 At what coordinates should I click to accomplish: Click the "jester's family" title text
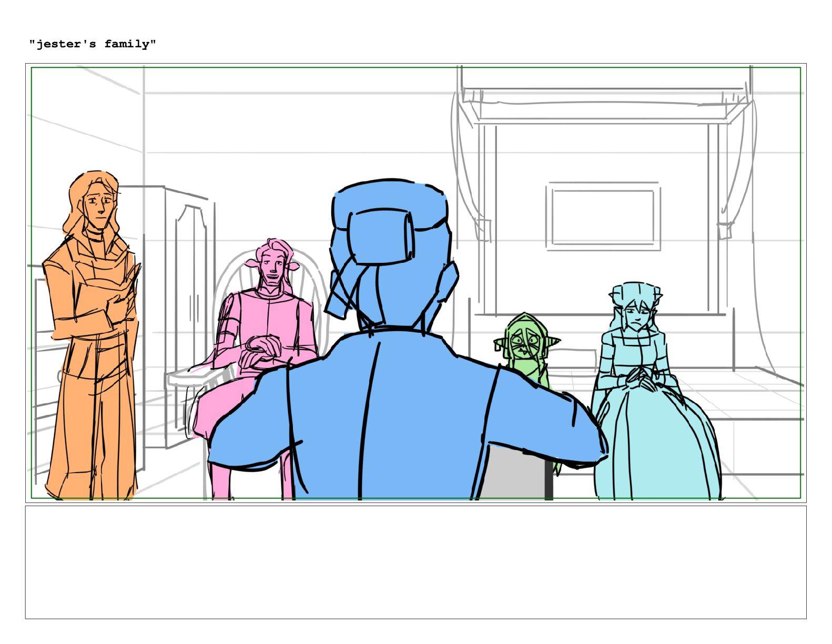tap(93, 44)
